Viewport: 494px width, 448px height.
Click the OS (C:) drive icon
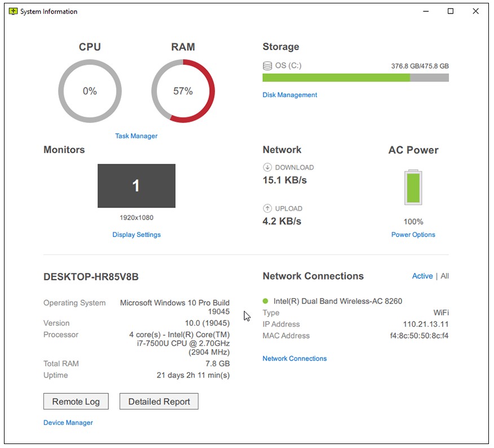[x=266, y=65]
